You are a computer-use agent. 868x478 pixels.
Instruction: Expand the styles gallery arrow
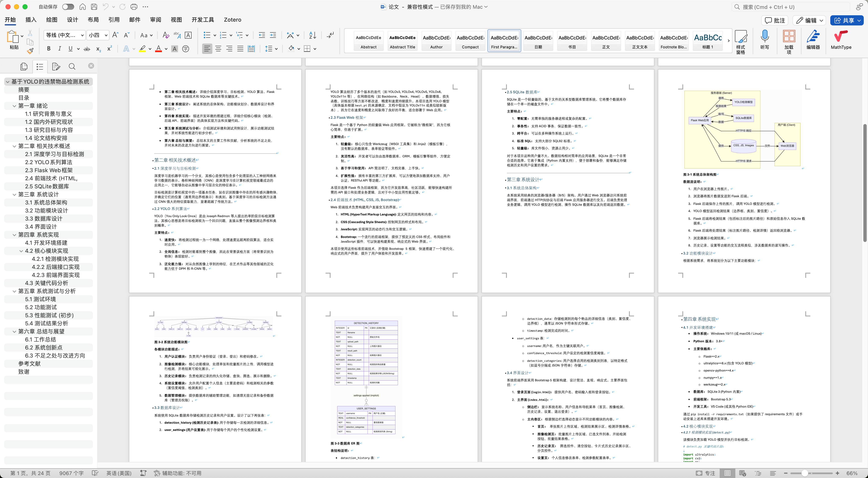pyautogui.click(x=729, y=41)
